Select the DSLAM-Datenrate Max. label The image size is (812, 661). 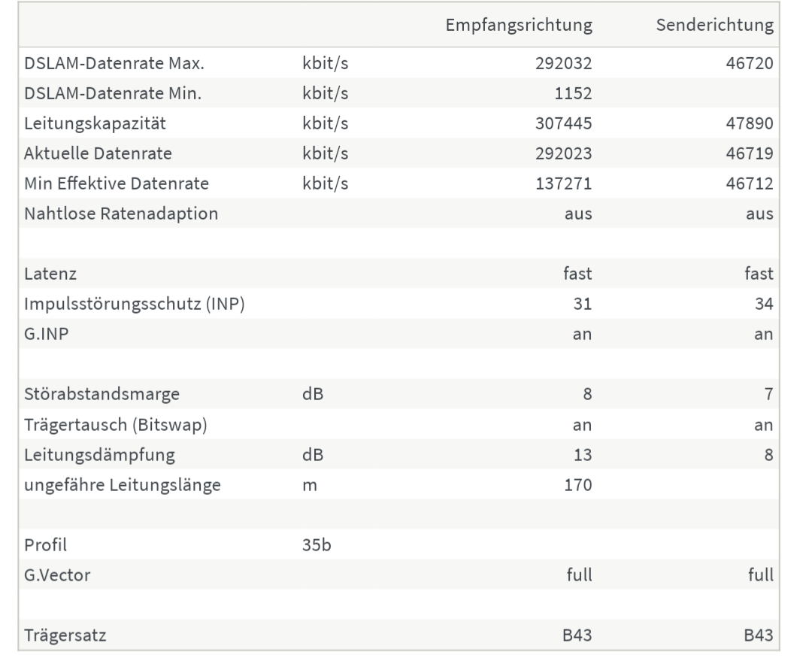pos(114,63)
